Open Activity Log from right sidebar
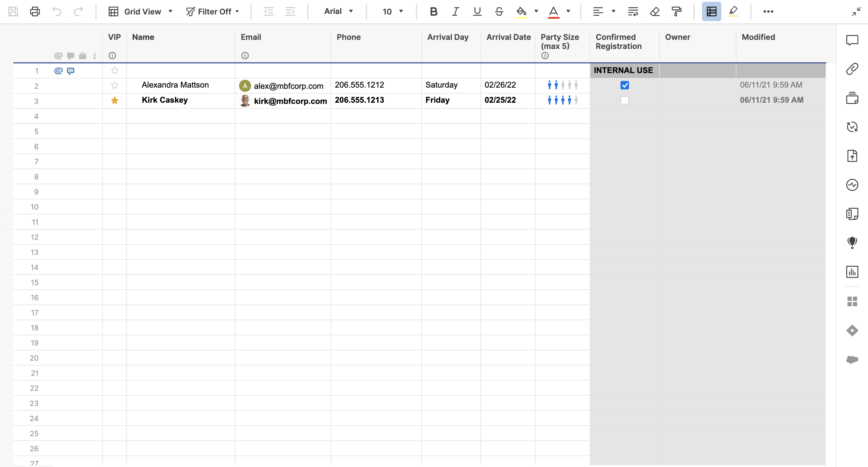This screenshot has height=467, width=868. (852, 185)
